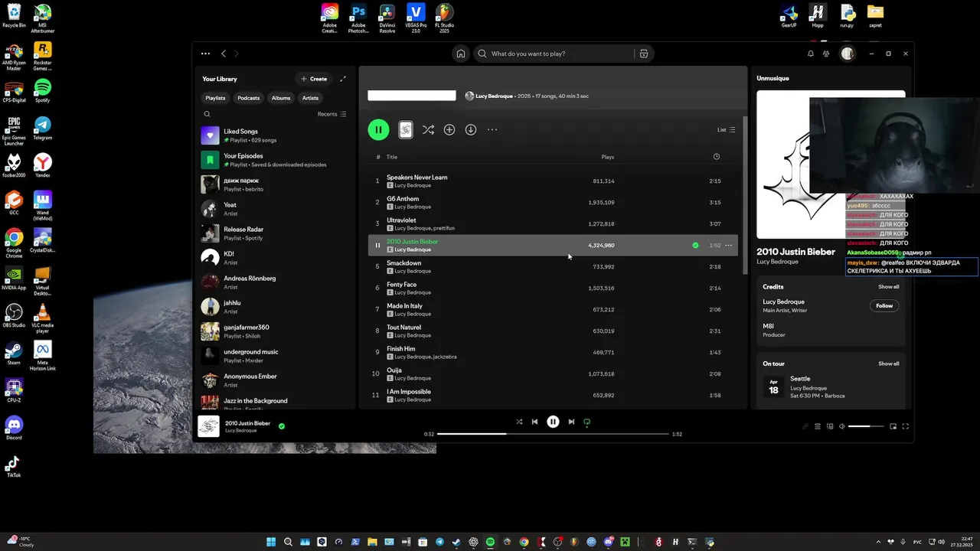Open the miniplayer icon
Image resolution: width=980 pixels, height=551 pixels.
[893, 426]
